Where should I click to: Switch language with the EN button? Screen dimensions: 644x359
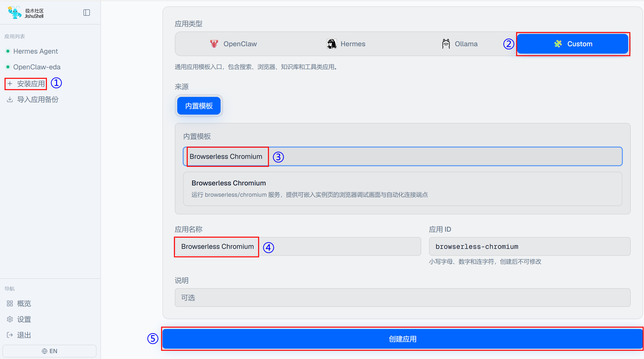tap(49, 351)
